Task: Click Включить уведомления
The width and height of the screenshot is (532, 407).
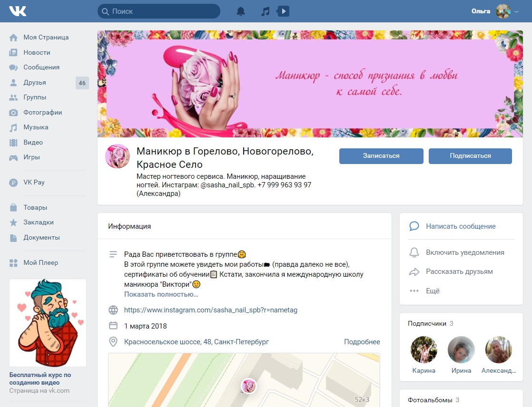Action: click(465, 252)
